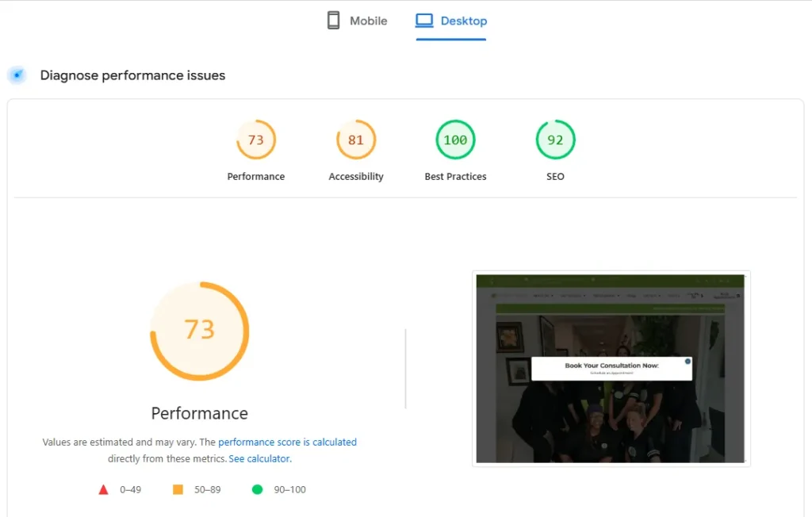
Task: Click the red triangle 0–49 legend icon
Action: [103, 490]
